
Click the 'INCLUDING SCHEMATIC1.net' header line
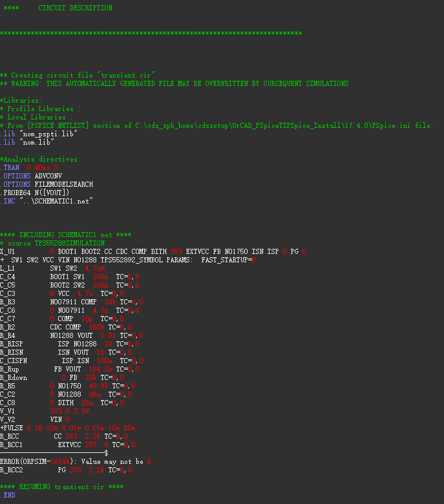point(65,235)
